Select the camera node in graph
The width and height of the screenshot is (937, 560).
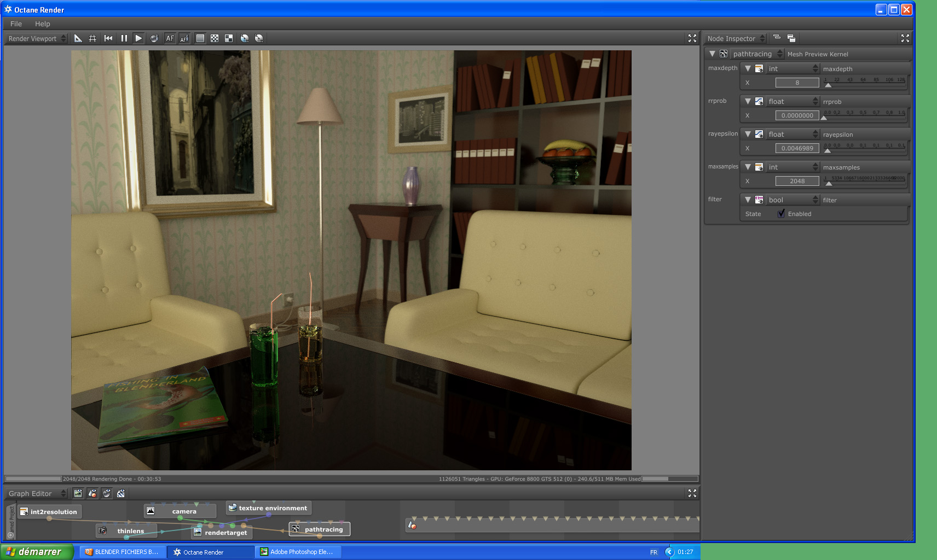[180, 511]
